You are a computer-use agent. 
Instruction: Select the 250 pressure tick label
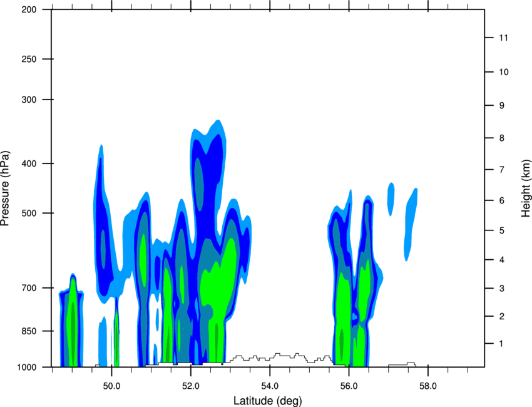coord(29,59)
